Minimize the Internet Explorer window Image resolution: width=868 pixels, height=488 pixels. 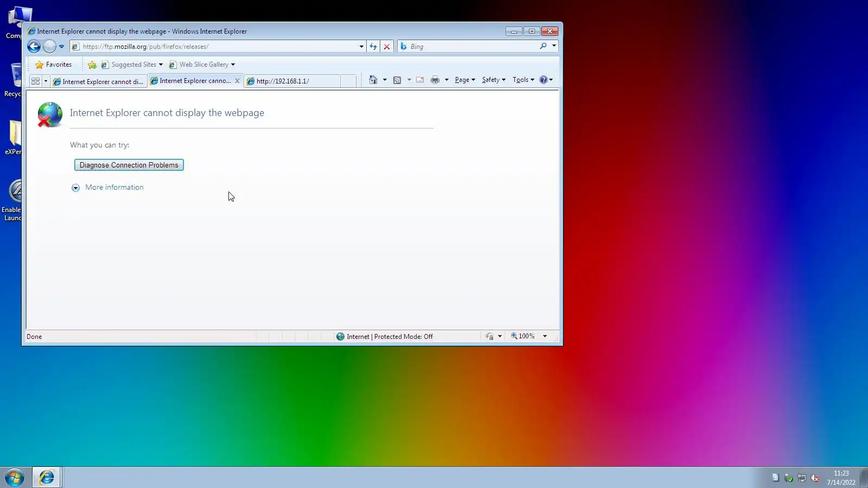point(514,31)
